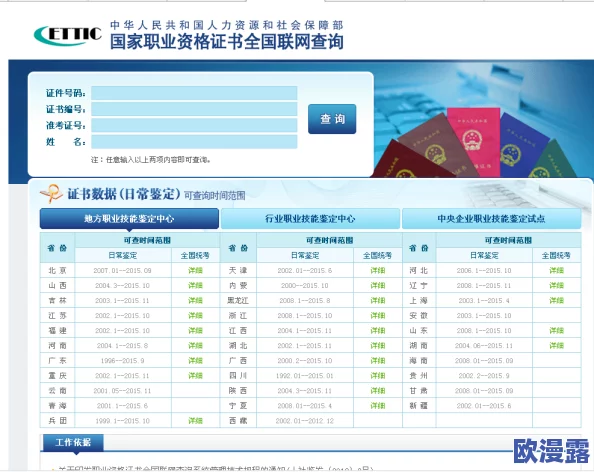594x472 pixels.
Task: View 详细 details for 江西
Action: point(378,331)
